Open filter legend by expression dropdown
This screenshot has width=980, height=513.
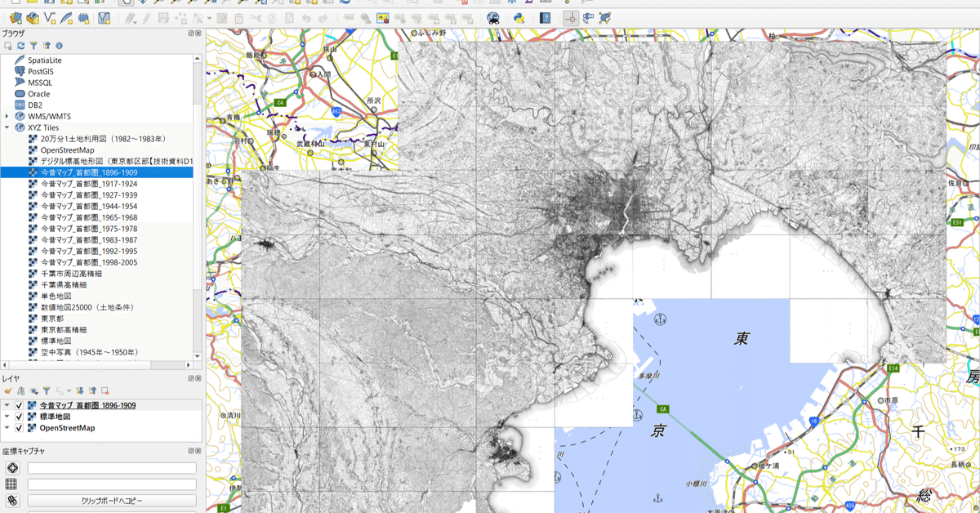[69, 391]
